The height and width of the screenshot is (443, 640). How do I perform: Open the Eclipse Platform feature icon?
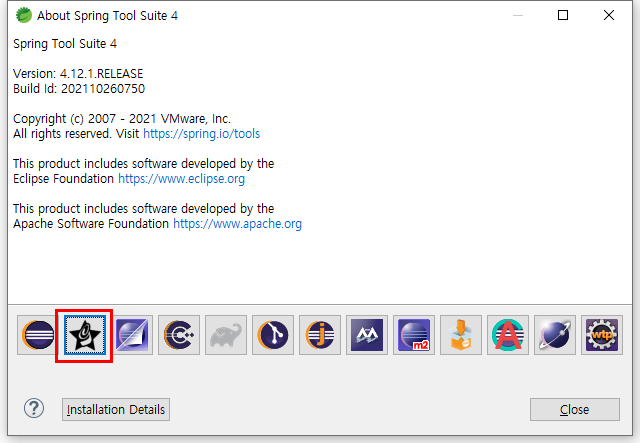pyautogui.click(x=38, y=335)
